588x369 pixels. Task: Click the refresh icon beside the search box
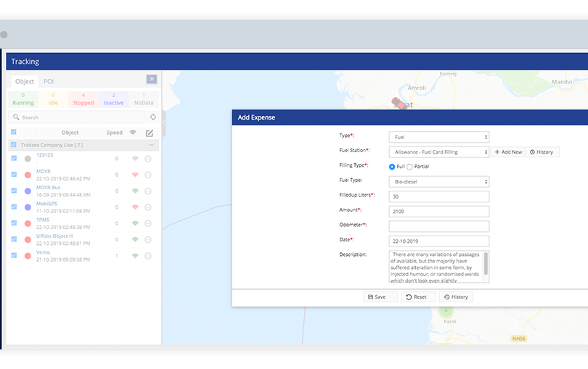click(153, 117)
